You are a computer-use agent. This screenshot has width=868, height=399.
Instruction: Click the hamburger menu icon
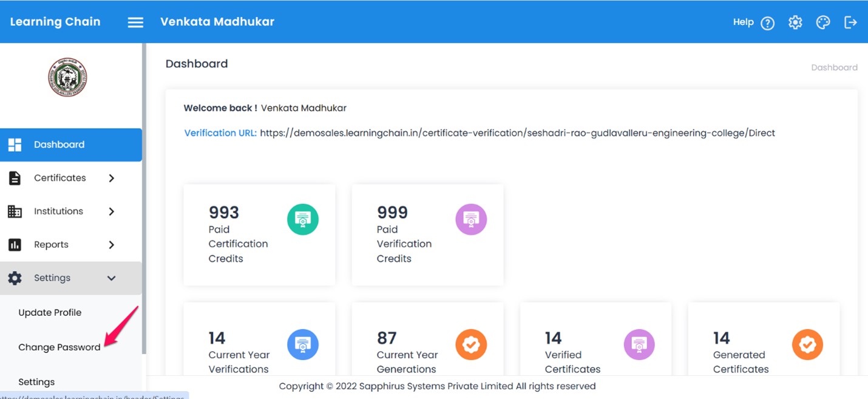135,22
